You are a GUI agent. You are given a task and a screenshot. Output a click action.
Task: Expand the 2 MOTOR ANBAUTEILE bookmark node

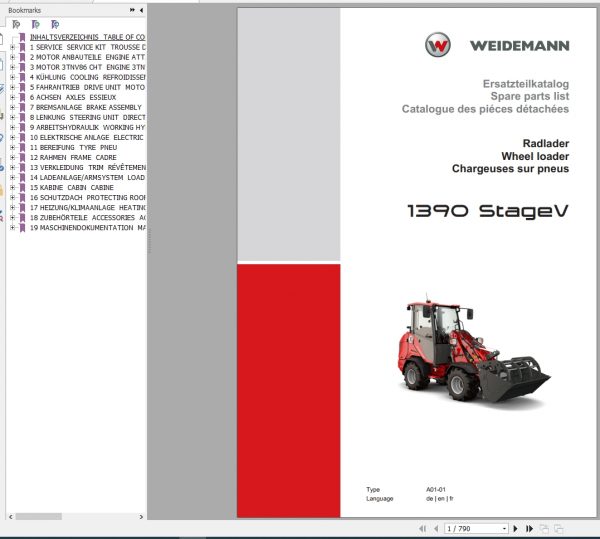(x=12, y=57)
